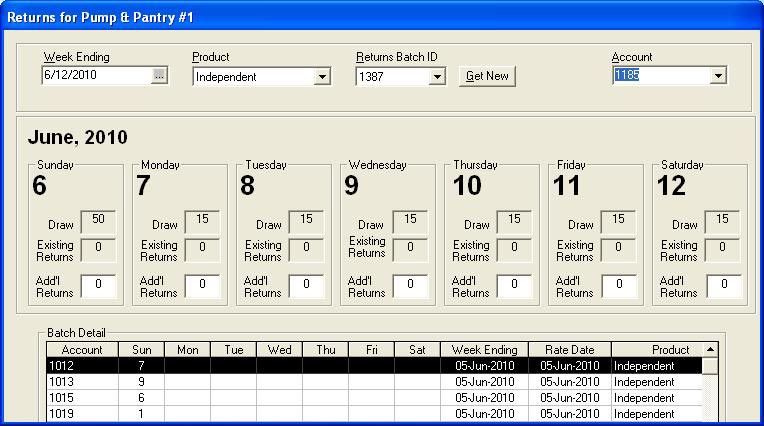The image size is (764, 426).
Task: Open the Week Ending date picker button
Action: (x=159, y=76)
